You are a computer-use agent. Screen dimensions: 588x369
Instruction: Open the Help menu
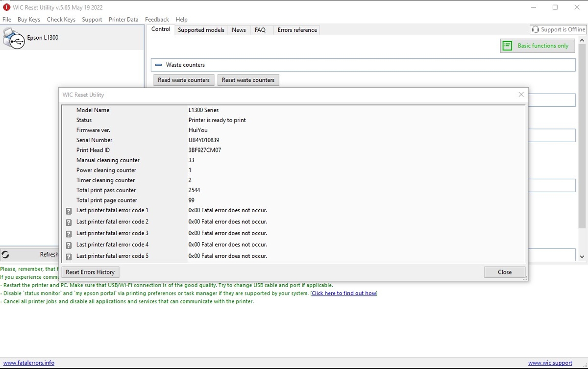coord(181,20)
